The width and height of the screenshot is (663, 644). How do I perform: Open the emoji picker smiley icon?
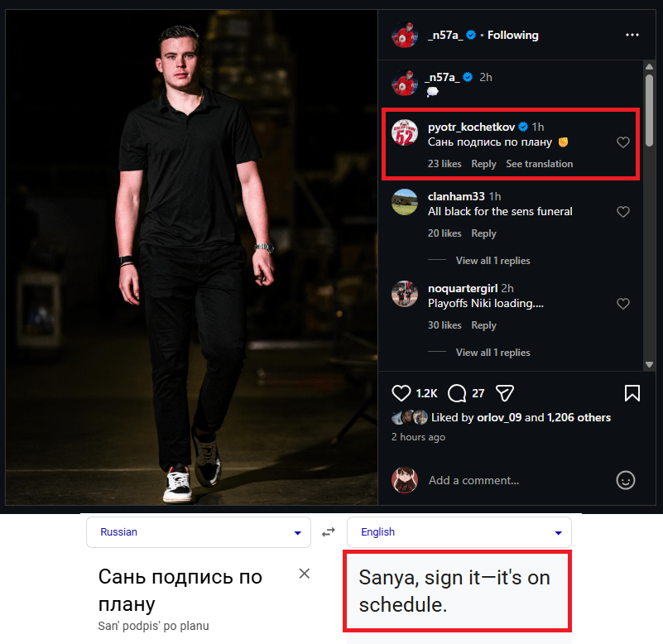tap(626, 480)
